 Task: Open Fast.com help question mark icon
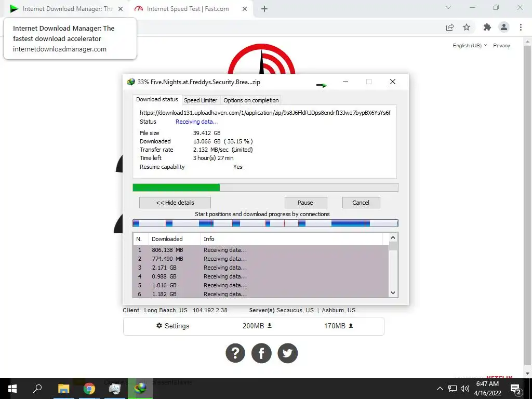(235, 353)
